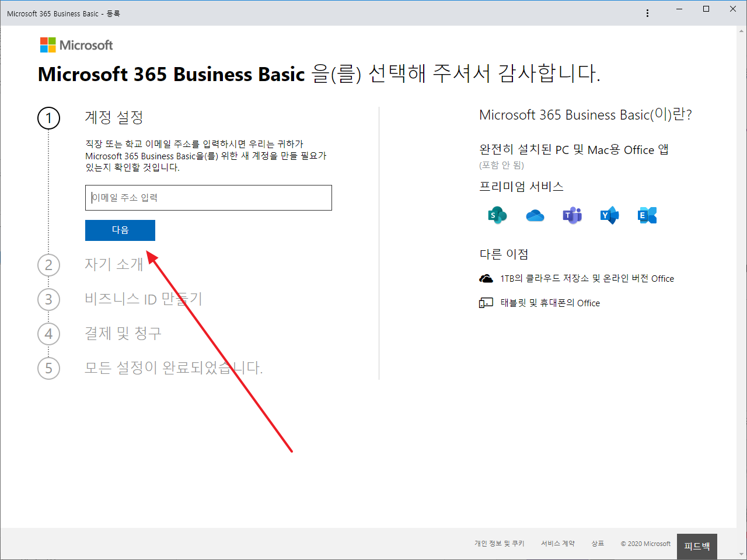Viewport: 747px width, 560px height.
Task: Open the 개인 정보 및 쿠키 link
Action: pos(499,544)
